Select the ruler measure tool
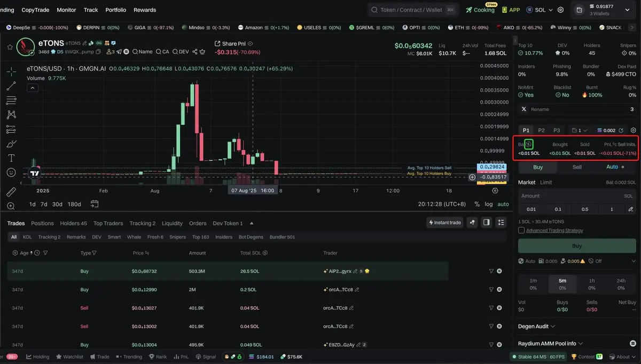Viewport: 641px width, 364px height. 11,192
